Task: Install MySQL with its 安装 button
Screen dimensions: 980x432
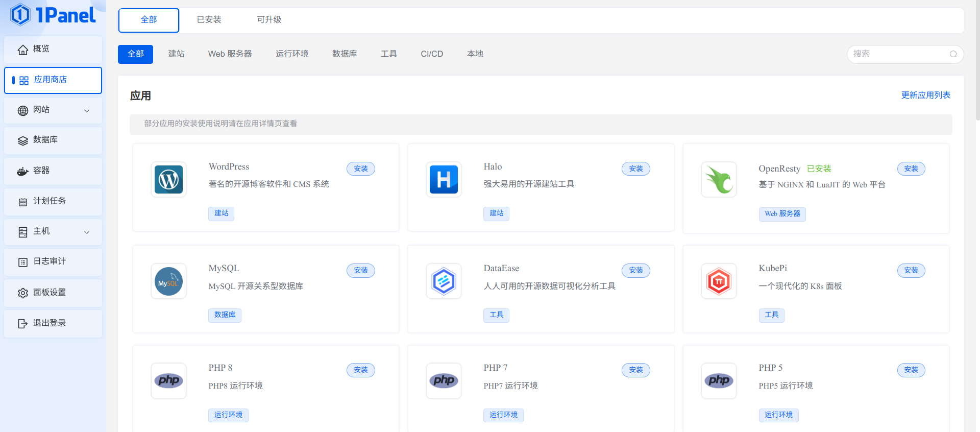Action: click(x=361, y=271)
